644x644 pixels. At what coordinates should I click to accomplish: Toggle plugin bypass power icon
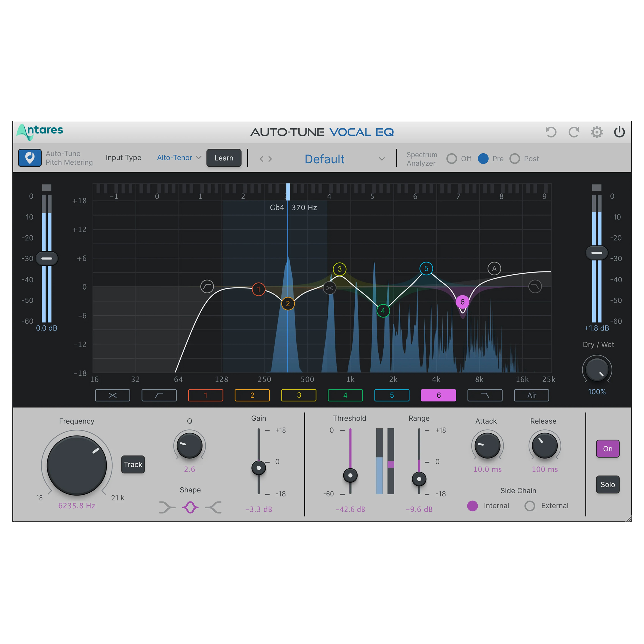click(619, 132)
